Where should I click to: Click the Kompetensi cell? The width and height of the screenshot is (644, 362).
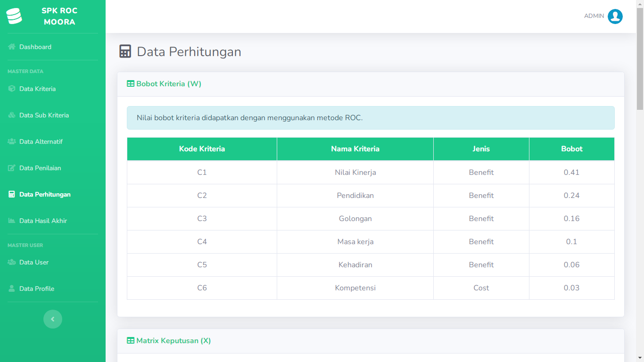[355, 288]
